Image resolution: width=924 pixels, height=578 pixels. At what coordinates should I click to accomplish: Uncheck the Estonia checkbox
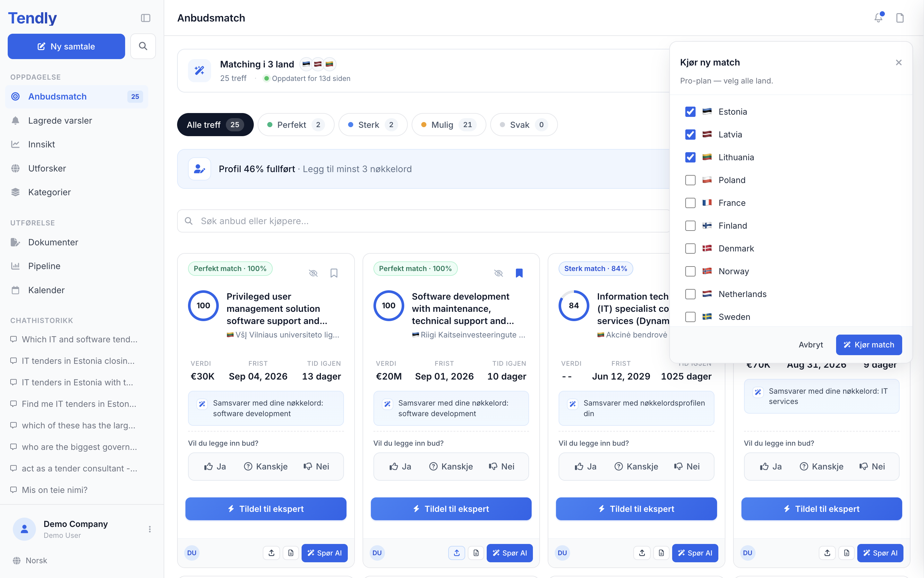pos(690,112)
